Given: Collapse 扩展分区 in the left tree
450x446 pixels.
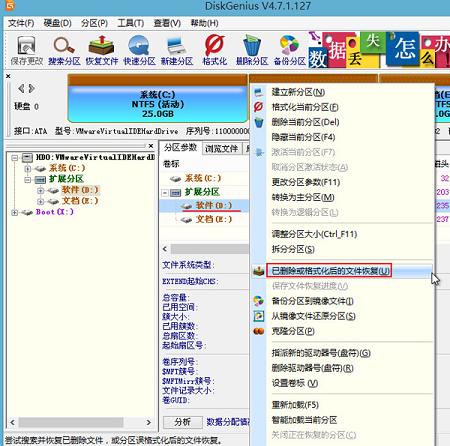Looking at the screenshot, I should 28,180.
